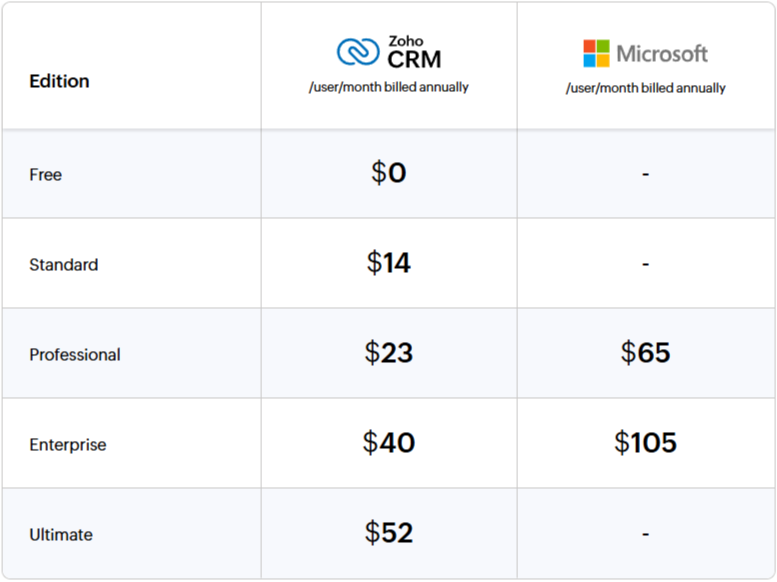This screenshot has height=582, width=777.
Task: Click the Enterprise edition row label
Action: click(68, 445)
